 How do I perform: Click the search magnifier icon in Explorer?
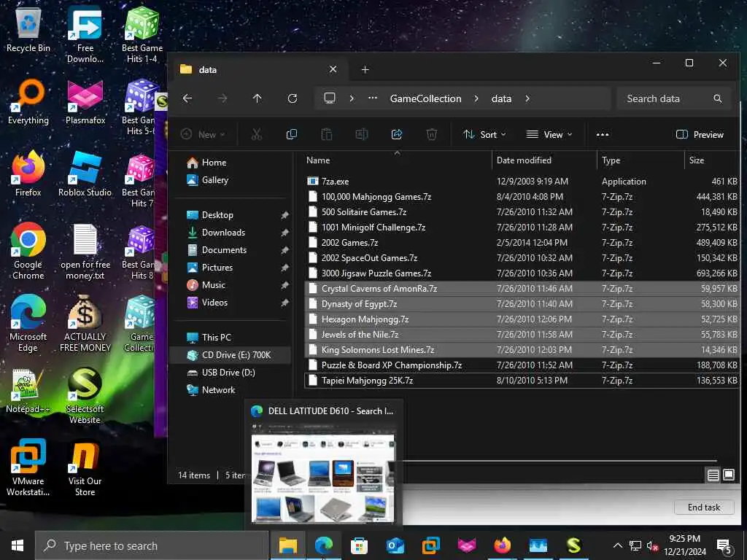718,98
